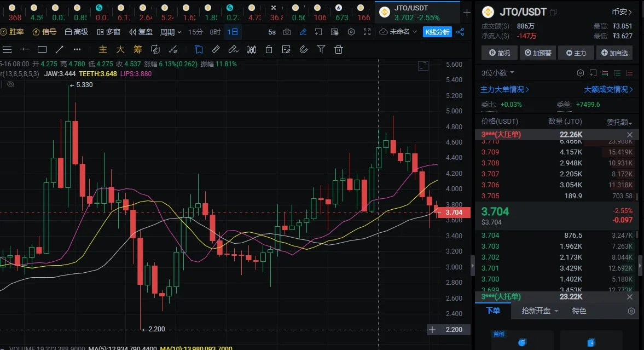Open the 主力大单情况 link
Image resolution: width=644 pixels, height=350 pixels.
pos(504,89)
